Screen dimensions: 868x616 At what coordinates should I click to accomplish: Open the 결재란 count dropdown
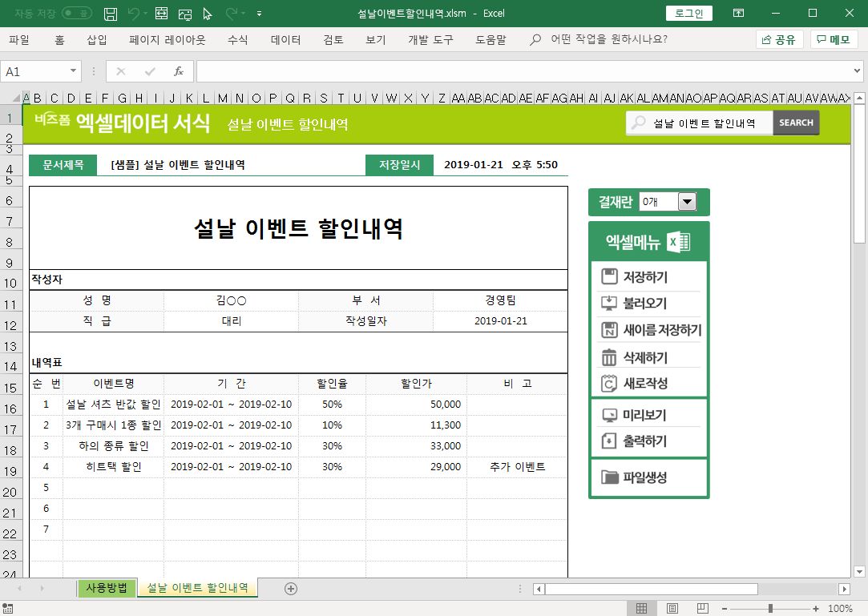687,203
